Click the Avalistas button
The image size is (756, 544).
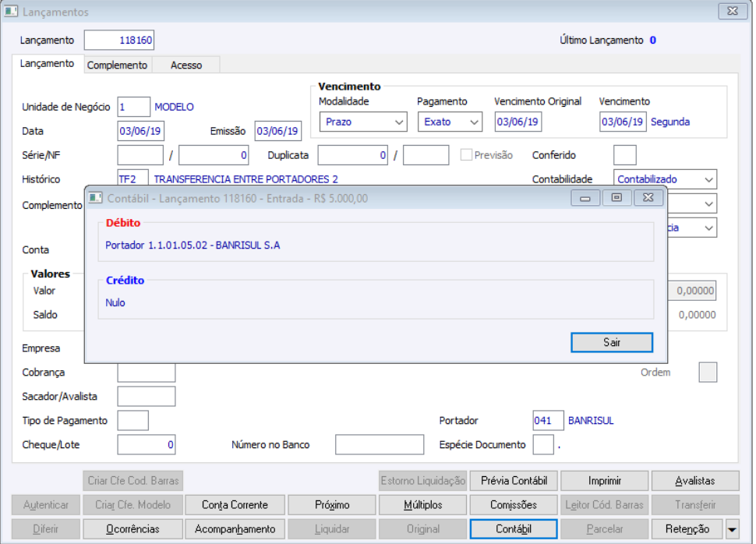tap(695, 481)
